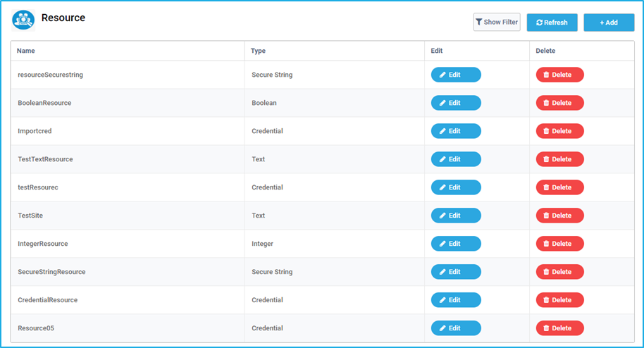This screenshot has width=644, height=348.
Task: Sort by the Name column header
Action: pos(26,51)
